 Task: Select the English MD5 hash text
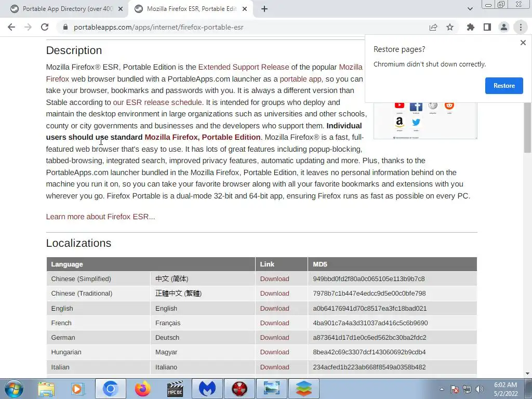pyautogui.click(x=369, y=309)
